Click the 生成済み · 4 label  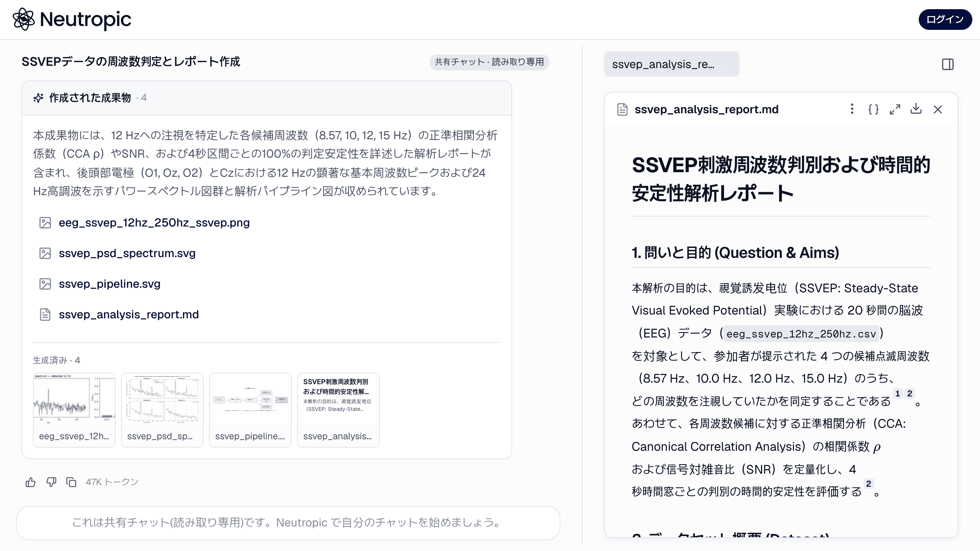57,360
